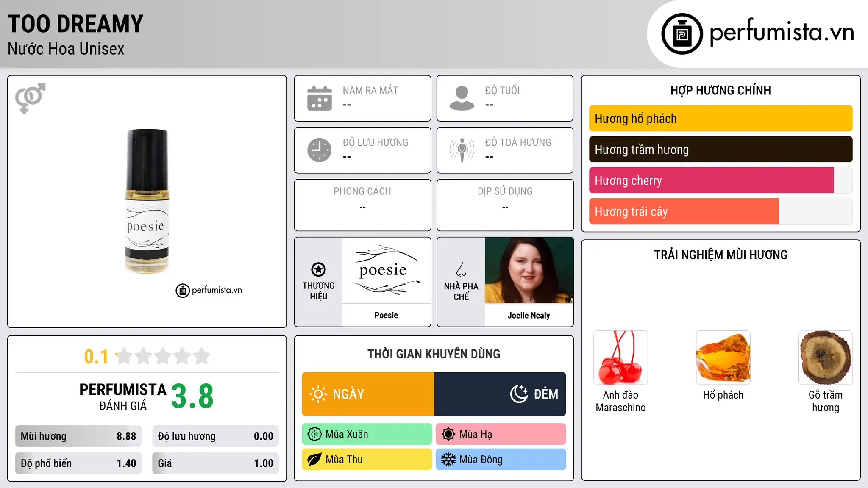Select the Hổ phách amber note image
This screenshot has height=488, width=868.
[x=723, y=358]
